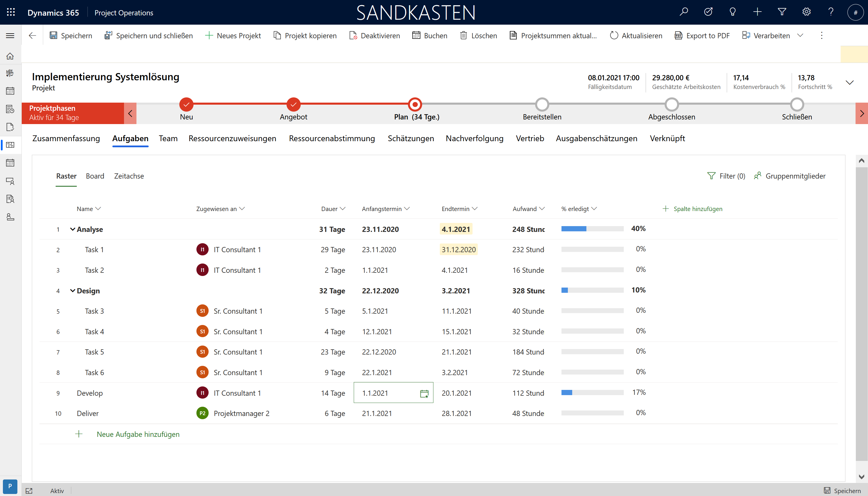Open the Dynamics 365 app launcher waffle
868x496 pixels.
point(11,12)
